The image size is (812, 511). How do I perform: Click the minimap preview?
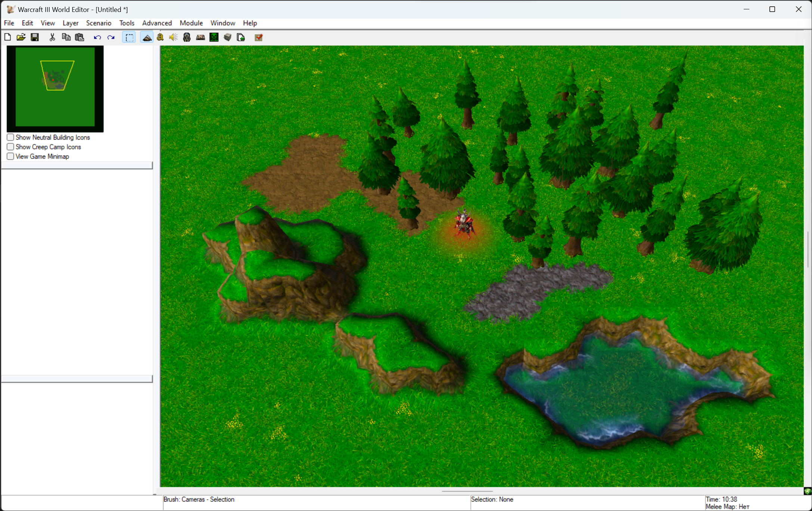pos(55,89)
